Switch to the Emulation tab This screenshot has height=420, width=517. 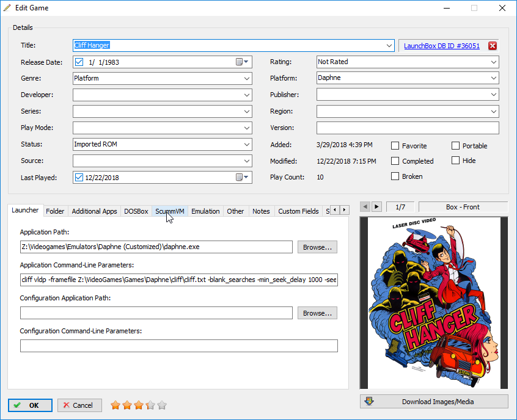(205, 211)
